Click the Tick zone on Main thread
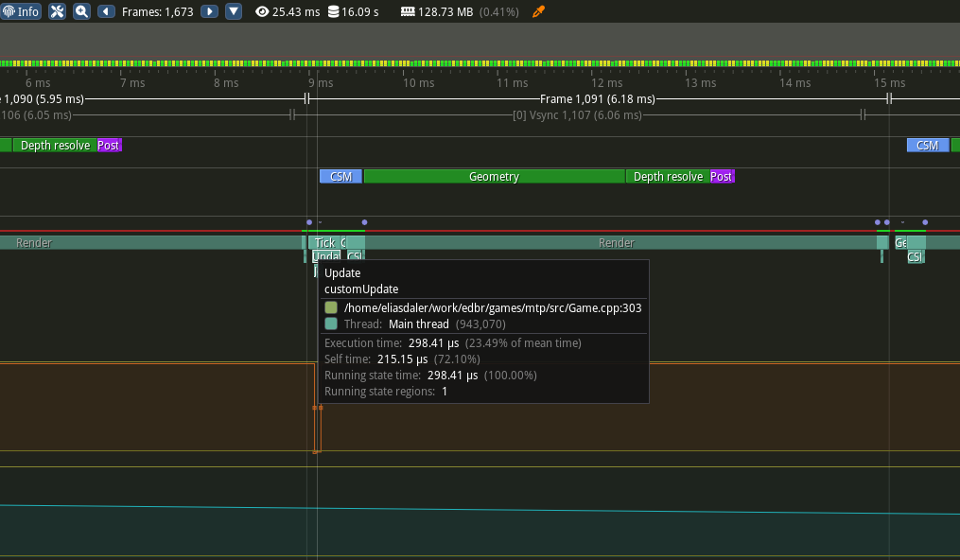The width and height of the screenshot is (960, 560). [x=324, y=243]
